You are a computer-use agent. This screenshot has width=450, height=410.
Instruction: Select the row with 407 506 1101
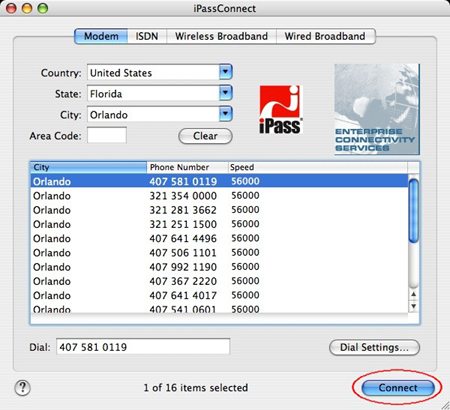219,253
